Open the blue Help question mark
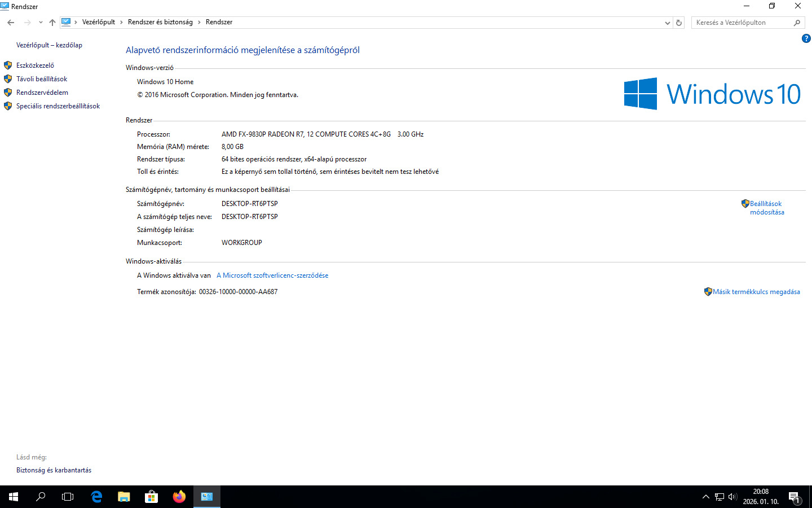The width and height of the screenshot is (812, 508). pos(806,38)
